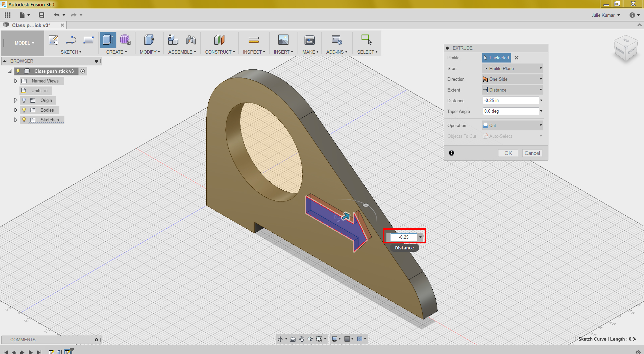
Task: Open the SKETCH menu
Action: (x=71, y=52)
